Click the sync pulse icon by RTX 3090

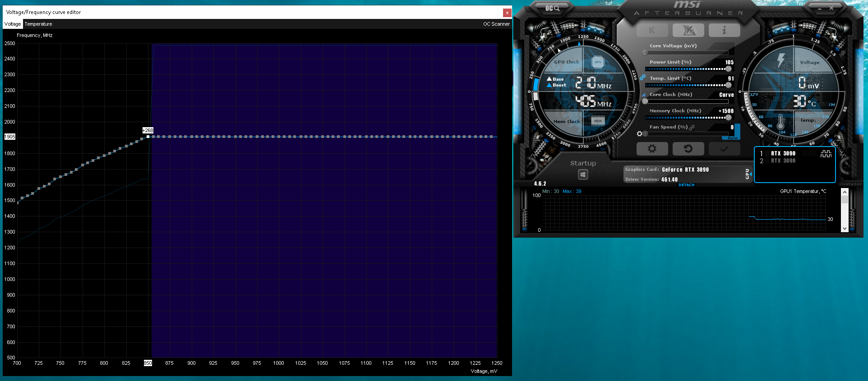(826, 154)
